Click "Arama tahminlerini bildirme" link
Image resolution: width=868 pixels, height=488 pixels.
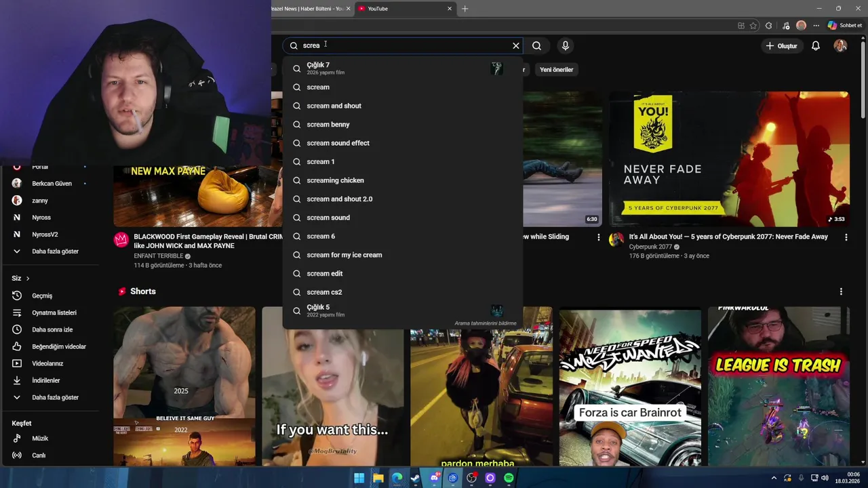pos(486,323)
